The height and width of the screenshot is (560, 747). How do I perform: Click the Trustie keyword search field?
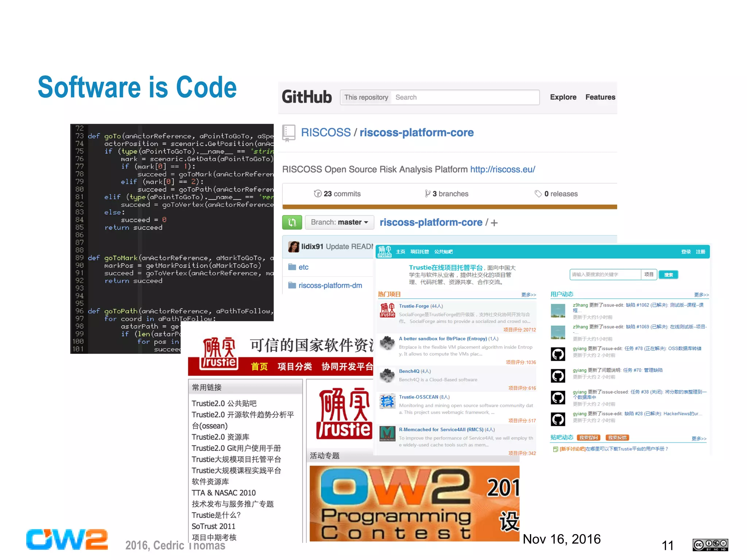tap(605, 274)
